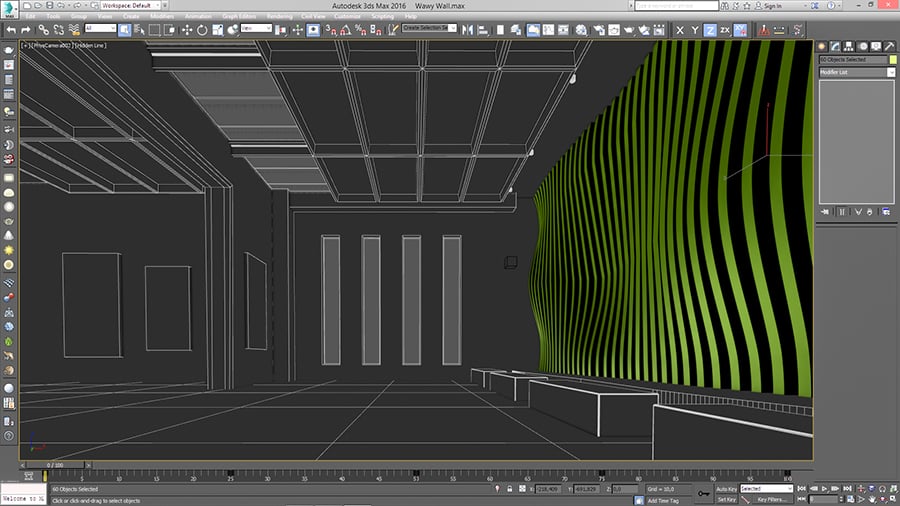Open the Workspace: Default dropdown

pos(130,5)
